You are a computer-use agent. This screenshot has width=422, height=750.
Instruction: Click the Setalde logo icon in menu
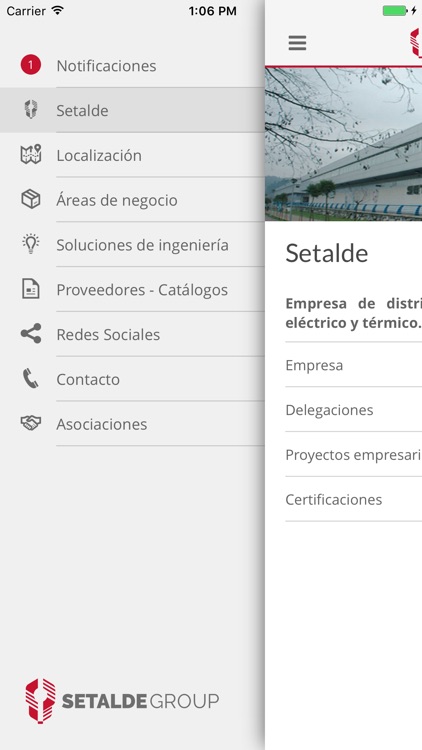31,110
